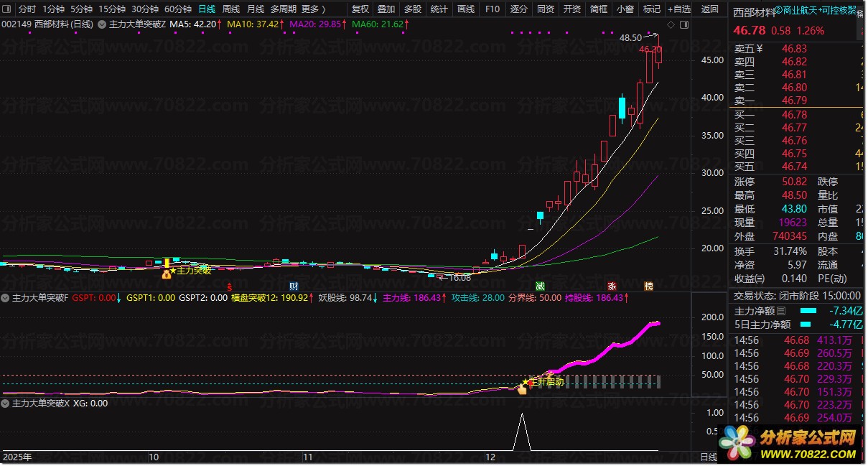Screen dimensions: 868x466
Task: Click the orange hand signal icon in indicator
Action: tap(522, 389)
